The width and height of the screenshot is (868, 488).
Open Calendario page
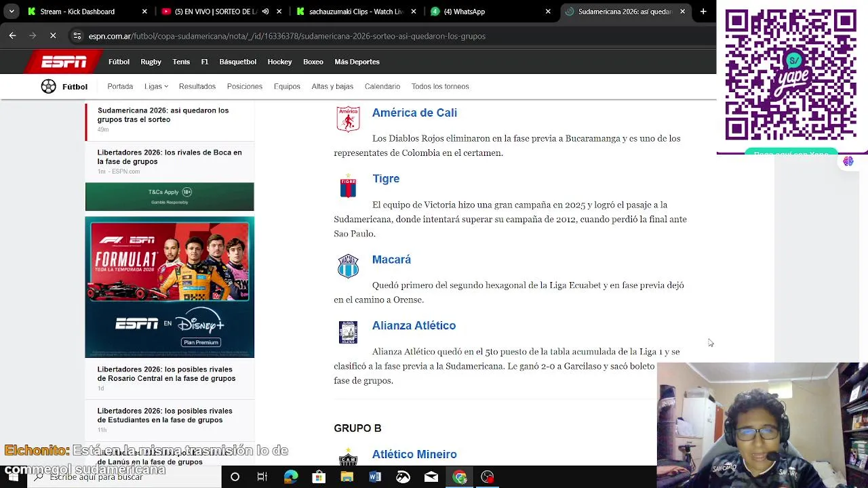(x=382, y=86)
